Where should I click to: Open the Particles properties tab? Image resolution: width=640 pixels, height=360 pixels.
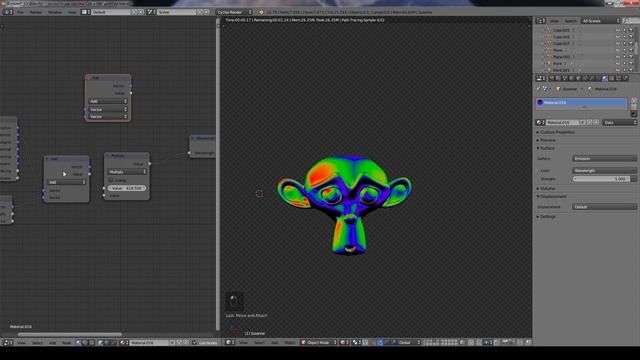click(x=618, y=78)
